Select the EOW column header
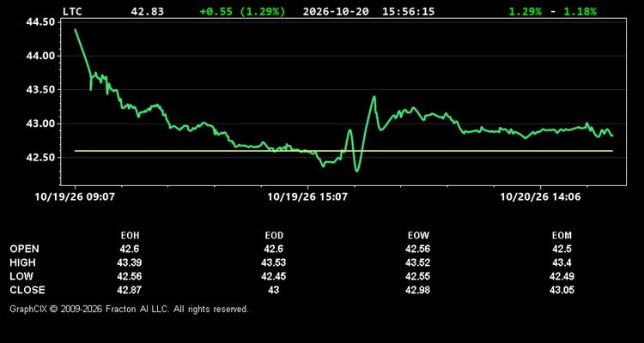The image size is (644, 343). 418,236
